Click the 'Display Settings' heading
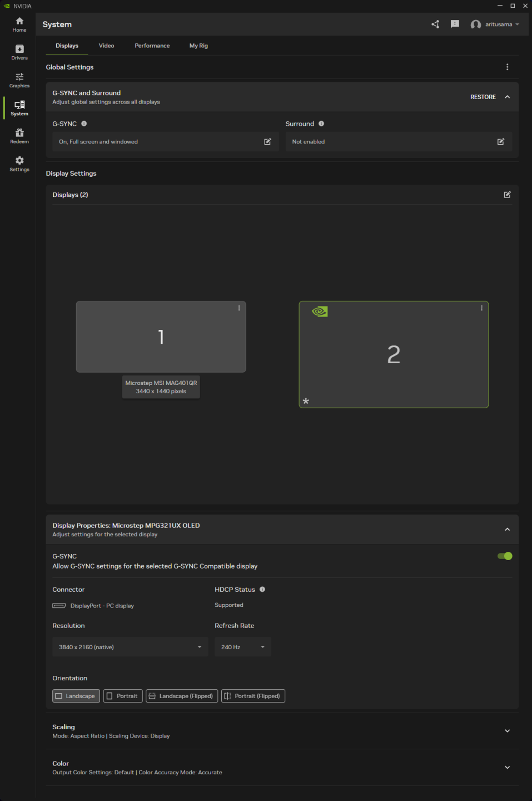The image size is (532, 801). pos(71,174)
